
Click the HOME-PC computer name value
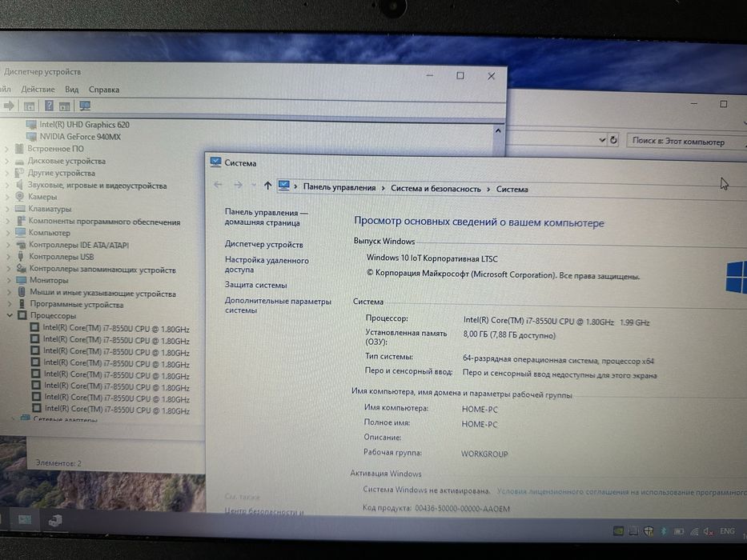pos(480,409)
